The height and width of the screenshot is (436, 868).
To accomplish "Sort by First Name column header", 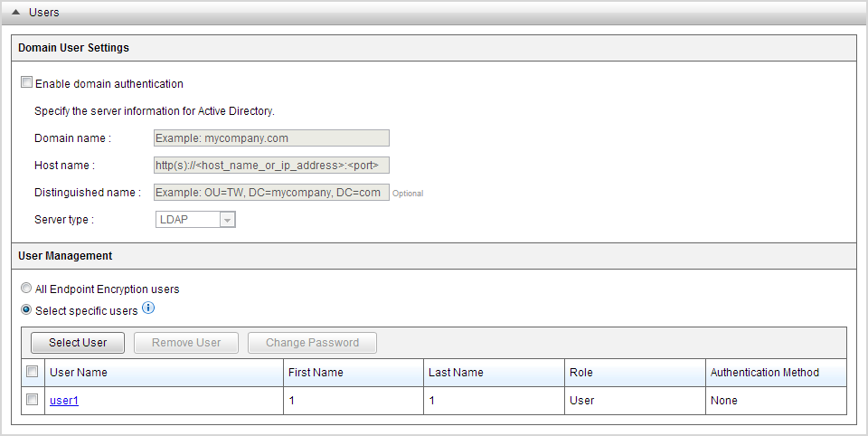I will 316,373.
